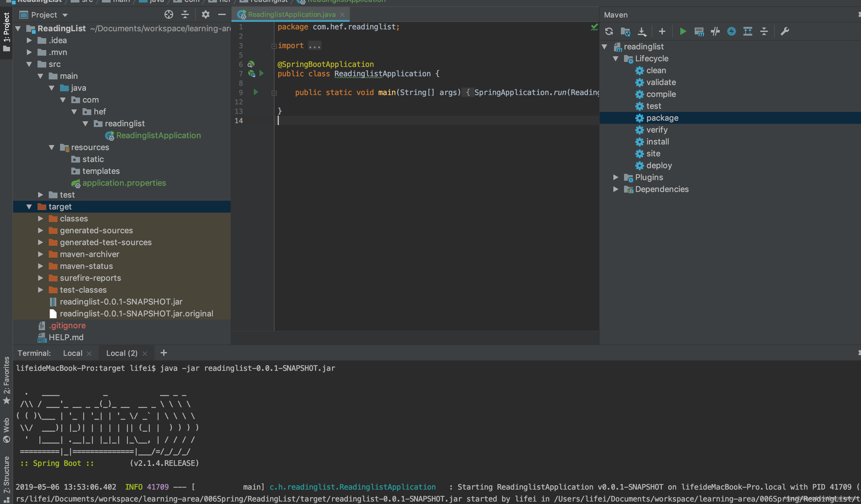Collapse all in Project panel toolbar
This screenshot has height=504, width=861.
click(x=185, y=14)
